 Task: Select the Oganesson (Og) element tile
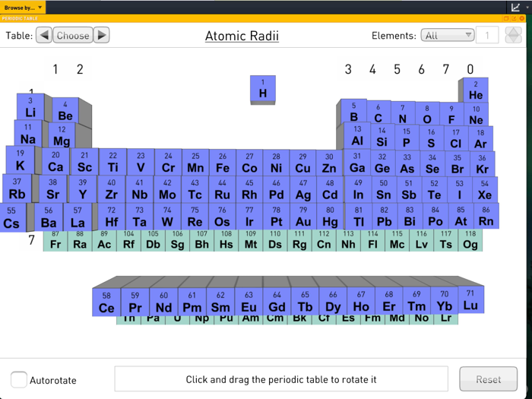click(470, 240)
